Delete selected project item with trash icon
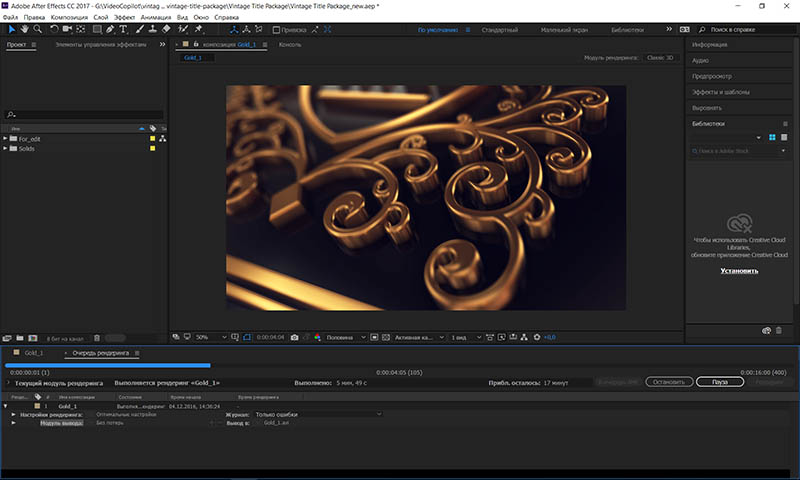 click(x=97, y=338)
